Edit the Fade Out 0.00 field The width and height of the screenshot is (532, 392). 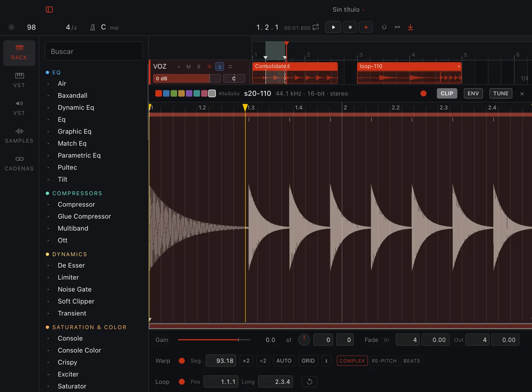click(505, 340)
